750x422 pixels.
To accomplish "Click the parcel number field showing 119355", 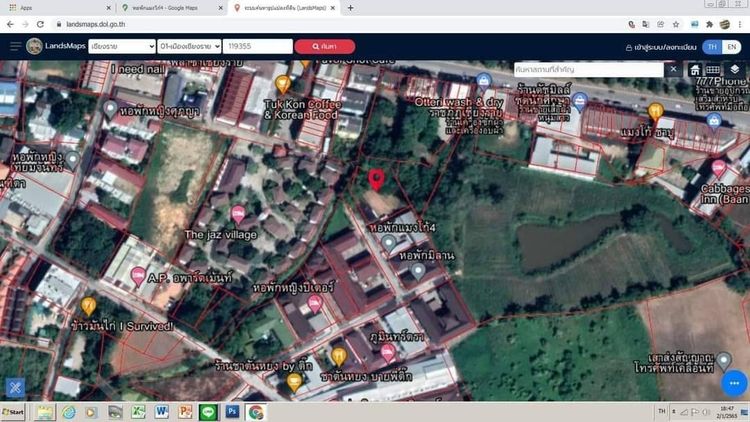I will point(257,46).
